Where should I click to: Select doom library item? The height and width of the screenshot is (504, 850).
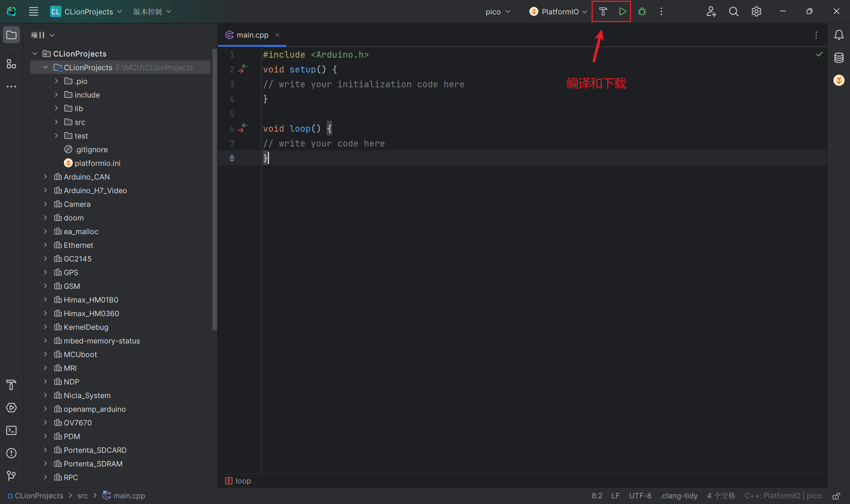[74, 217]
